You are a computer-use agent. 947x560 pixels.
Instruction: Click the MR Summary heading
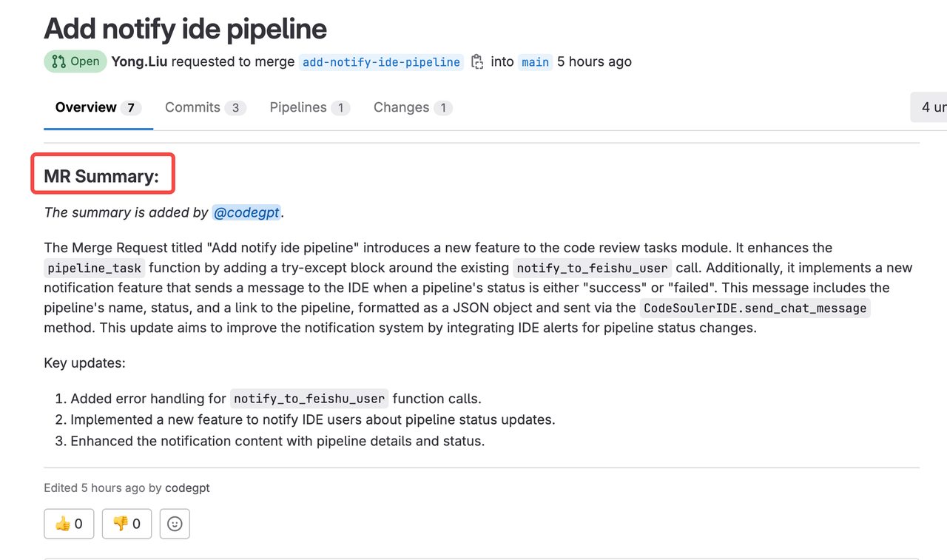[x=101, y=176]
